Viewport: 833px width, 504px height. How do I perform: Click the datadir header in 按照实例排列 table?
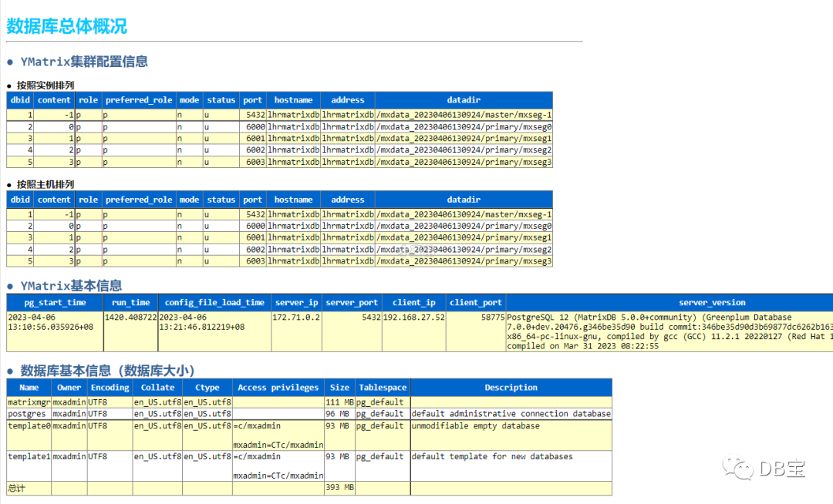(x=464, y=99)
